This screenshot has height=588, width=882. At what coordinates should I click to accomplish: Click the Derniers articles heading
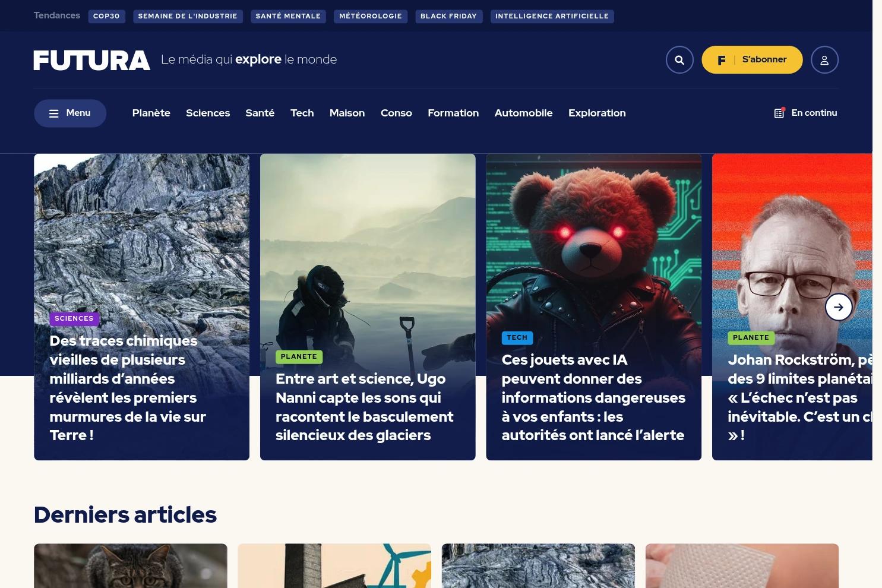pyautogui.click(x=125, y=515)
